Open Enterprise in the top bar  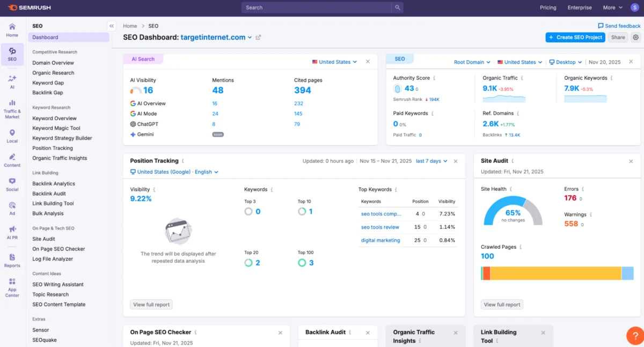(580, 8)
